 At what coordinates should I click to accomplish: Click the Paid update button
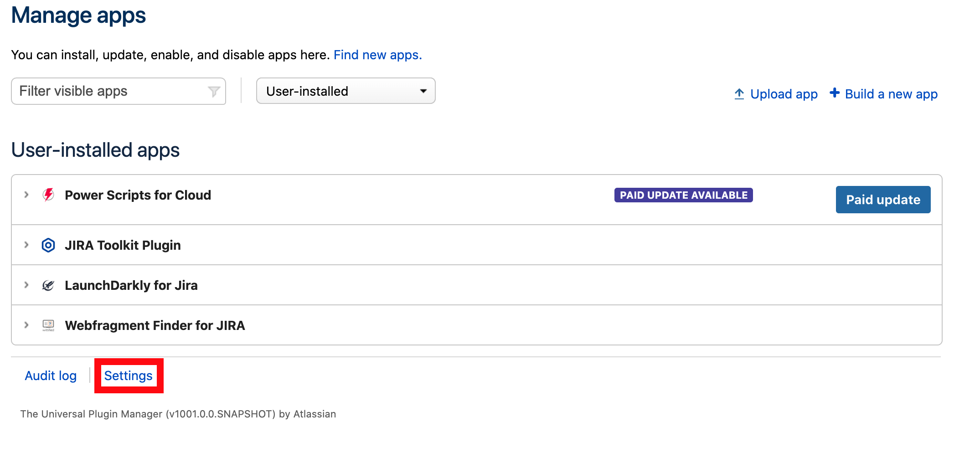tap(883, 200)
